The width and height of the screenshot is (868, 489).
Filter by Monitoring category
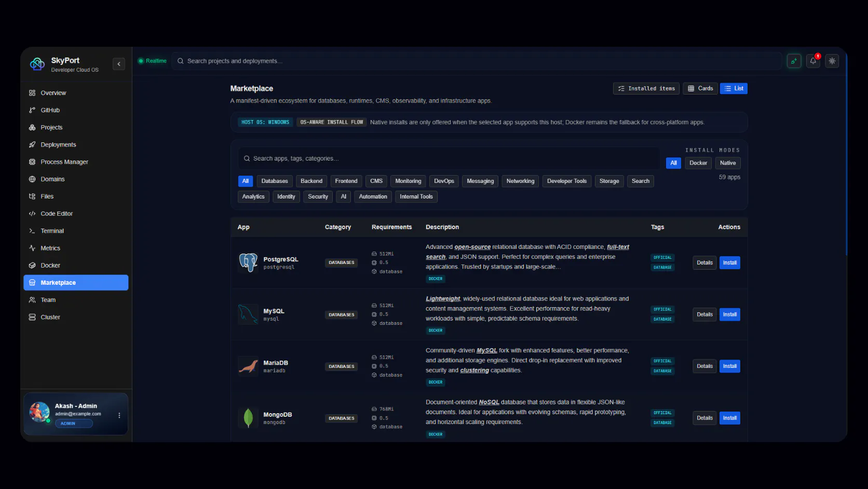408,181
